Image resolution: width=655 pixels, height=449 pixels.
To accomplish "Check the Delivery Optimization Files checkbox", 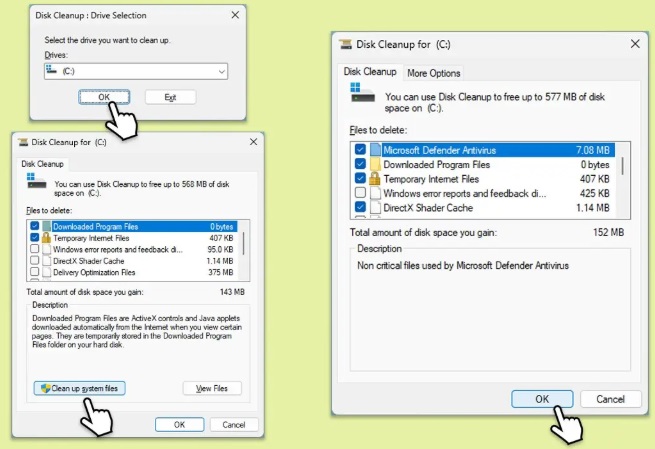I will (34, 271).
